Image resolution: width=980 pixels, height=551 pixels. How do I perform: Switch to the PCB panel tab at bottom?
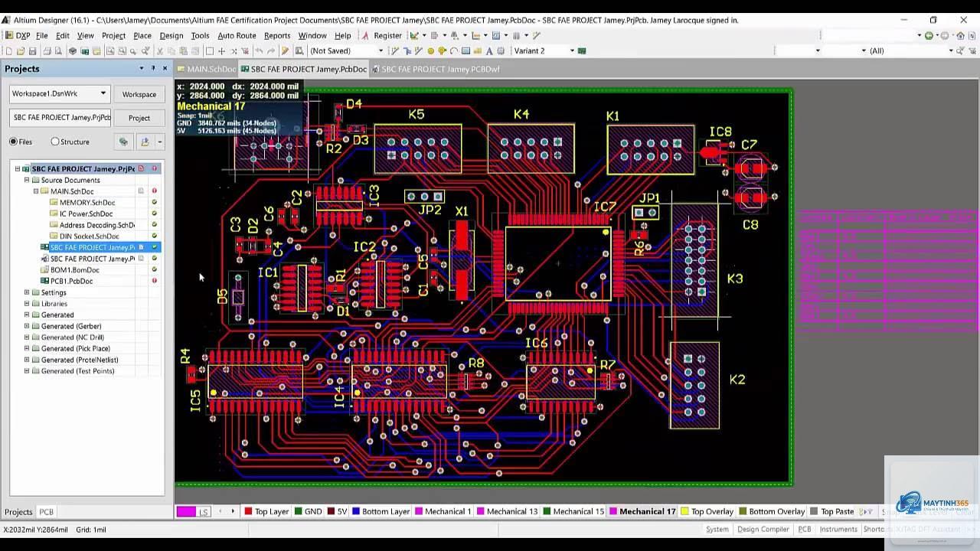point(47,512)
